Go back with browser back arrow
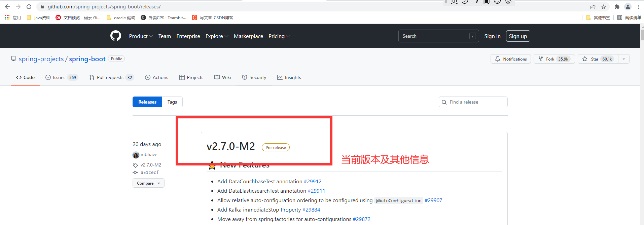This screenshot has width=644, height=225. tap(7, 7)
